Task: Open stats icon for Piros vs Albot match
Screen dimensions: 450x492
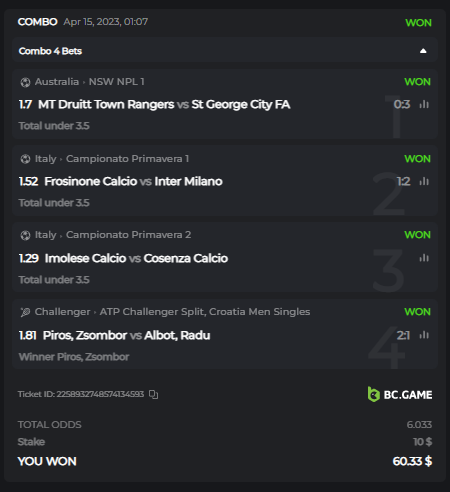Action: pyautogui.click(x=424, y=335)
